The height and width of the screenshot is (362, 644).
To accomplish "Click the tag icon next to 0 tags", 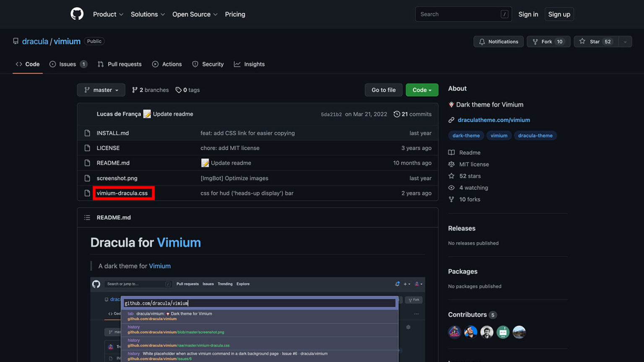I will 179,90.
